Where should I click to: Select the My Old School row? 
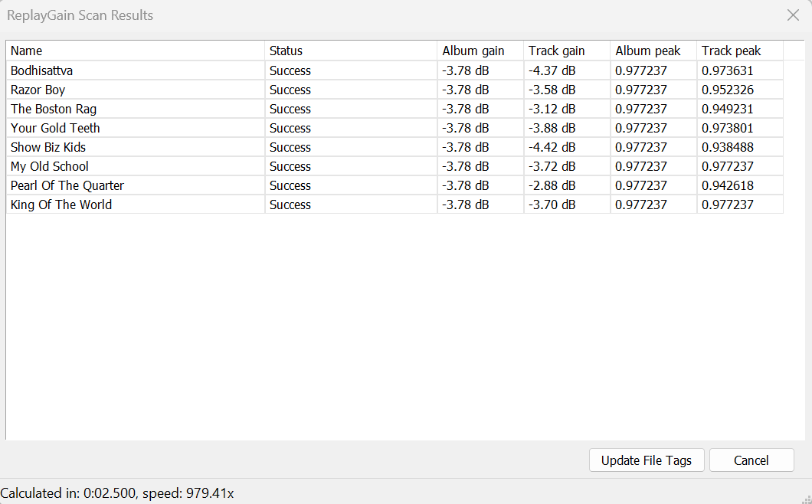395,166
